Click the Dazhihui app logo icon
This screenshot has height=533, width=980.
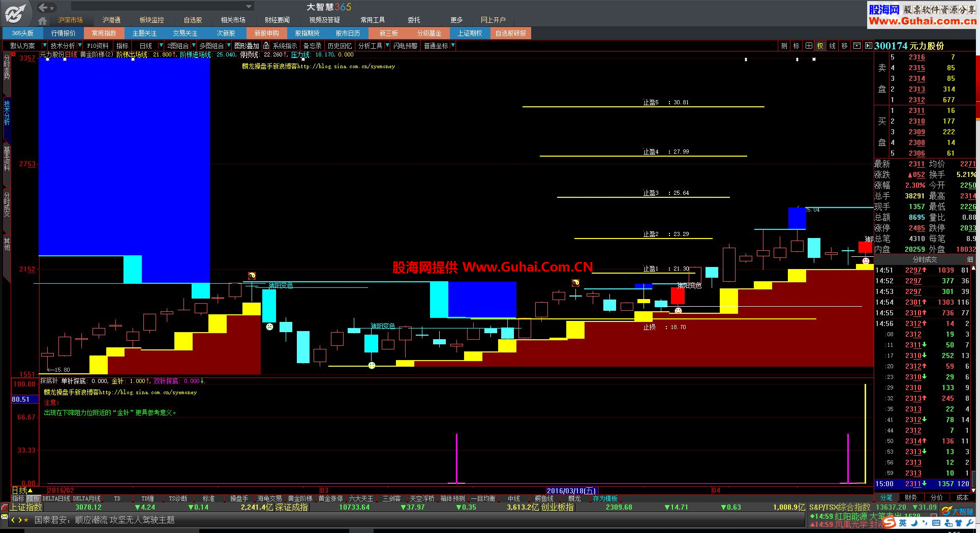tap(16, 13)
